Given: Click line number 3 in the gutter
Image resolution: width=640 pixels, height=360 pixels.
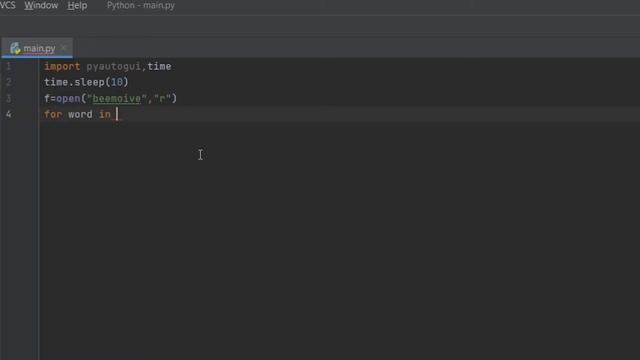Looking at the screenshot, I should click(x=9, y=98).
